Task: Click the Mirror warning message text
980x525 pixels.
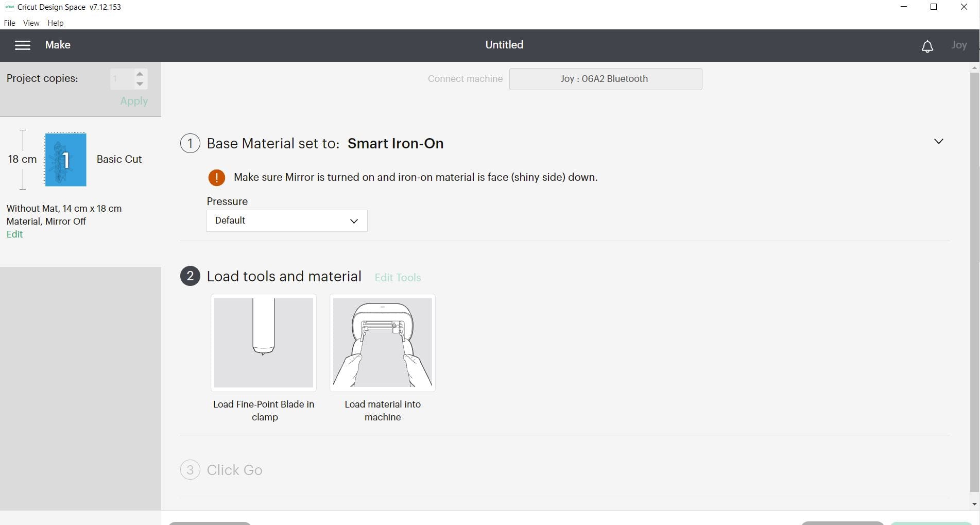Action: point(416,177)
